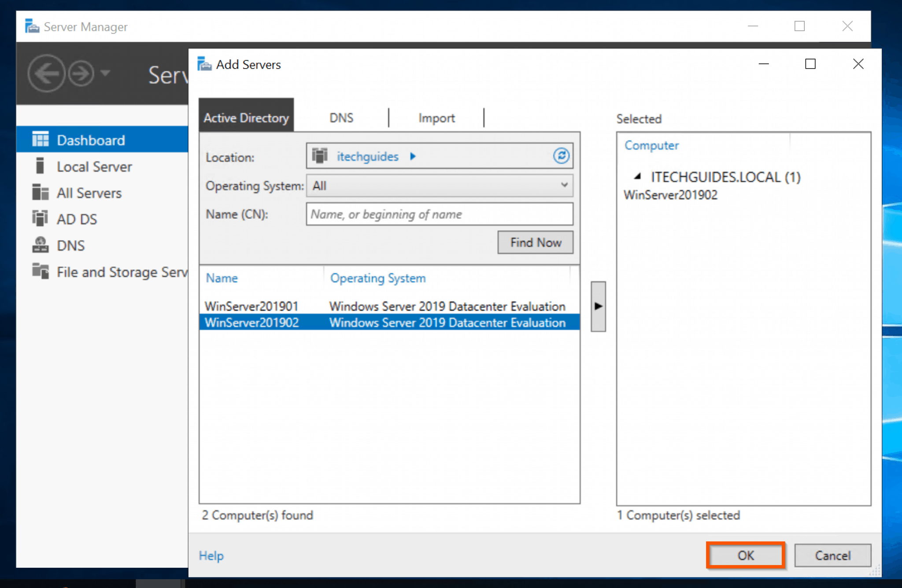902x588 pixels.
Task: Refresh the location with circular arrow icon
Action: coord(561,156)
